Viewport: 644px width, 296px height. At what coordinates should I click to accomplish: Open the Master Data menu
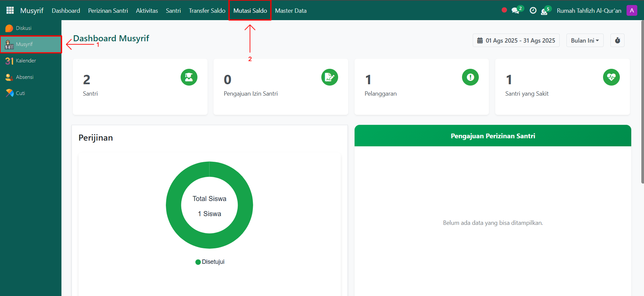(290, 11)
